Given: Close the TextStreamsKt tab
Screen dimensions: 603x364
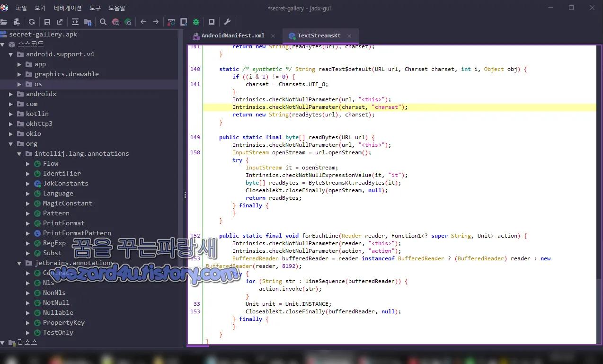Looking at the screenshot, I should click(x=350, y=36).
